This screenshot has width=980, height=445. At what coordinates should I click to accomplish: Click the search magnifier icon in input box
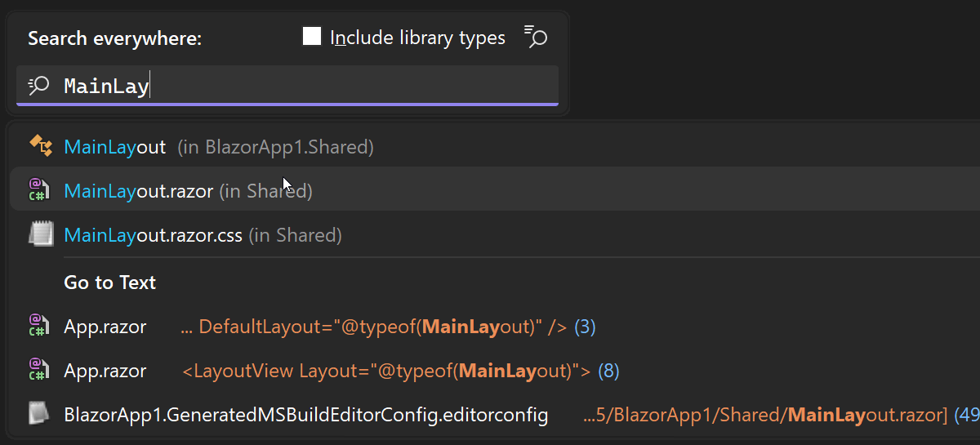click(38, 86)
